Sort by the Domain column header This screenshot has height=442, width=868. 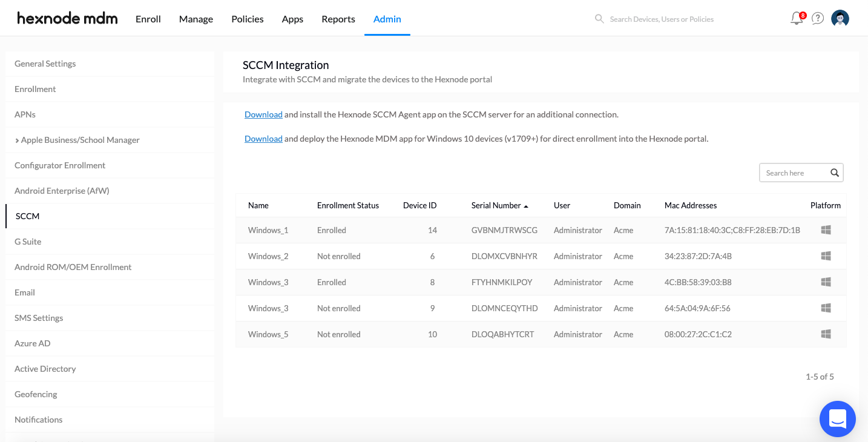[627, 205]
